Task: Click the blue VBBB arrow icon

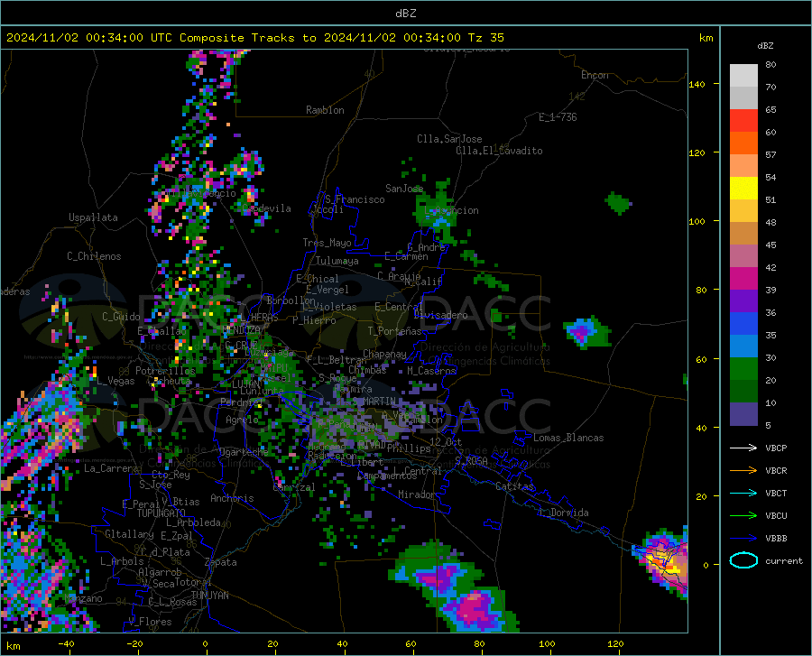Action: pyautogui.click(x=743, y=539)
